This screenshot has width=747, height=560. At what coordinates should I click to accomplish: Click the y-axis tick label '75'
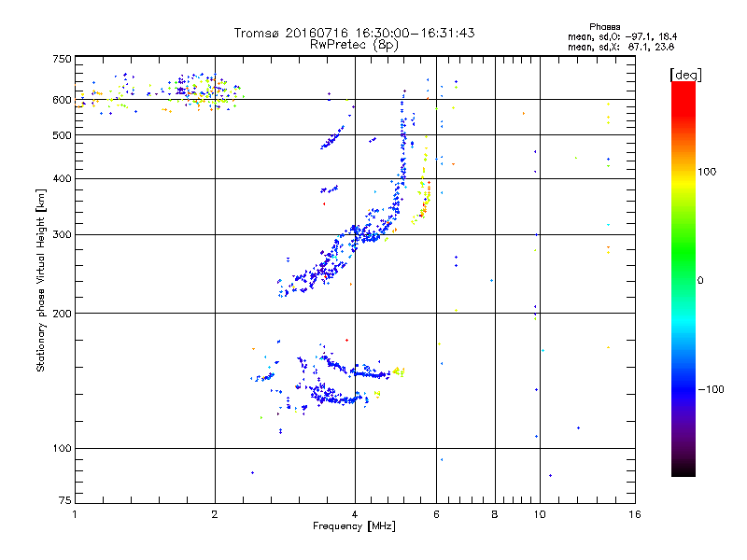(65, 500)
